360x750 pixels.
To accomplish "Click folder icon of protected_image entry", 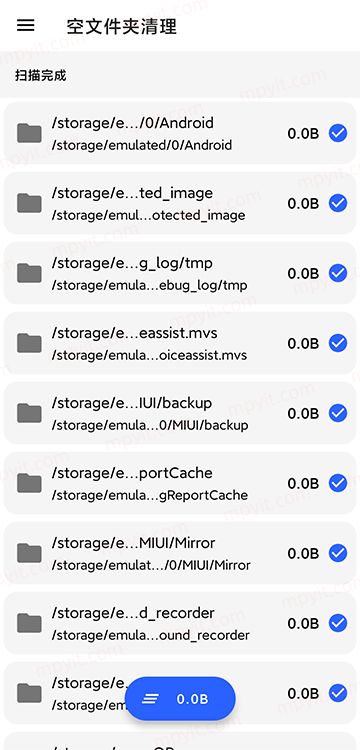I will pos(29,203).
